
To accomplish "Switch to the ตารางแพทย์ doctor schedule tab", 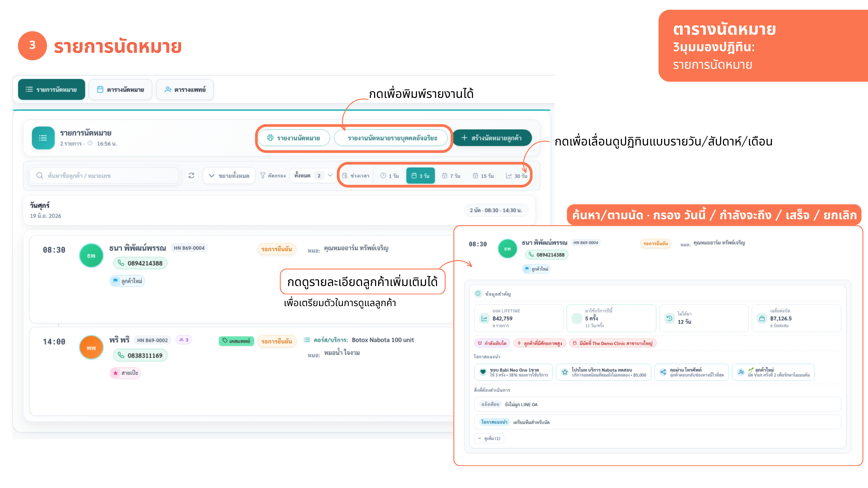I will point(185,90).
